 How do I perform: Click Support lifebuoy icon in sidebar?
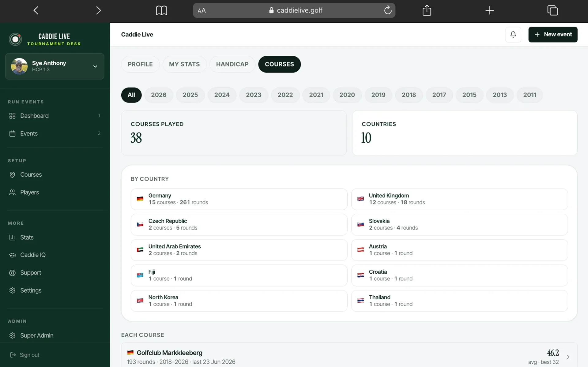click(x=12, y=273)
